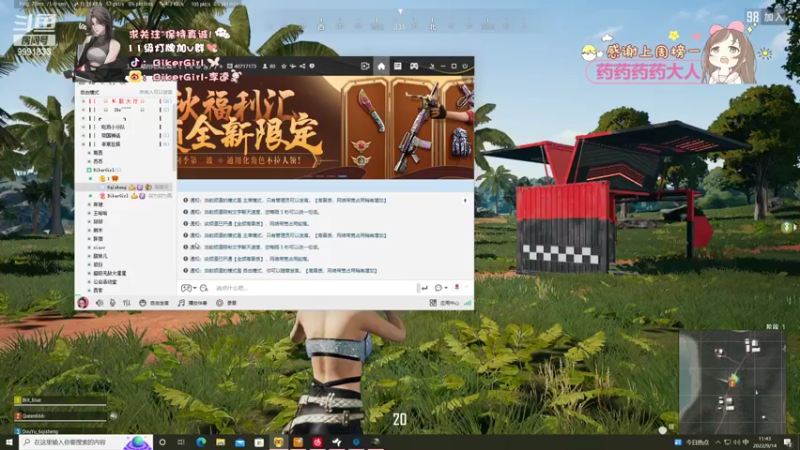
Task: Select user 6qisheng in channel list
Action: click(117, 187)
